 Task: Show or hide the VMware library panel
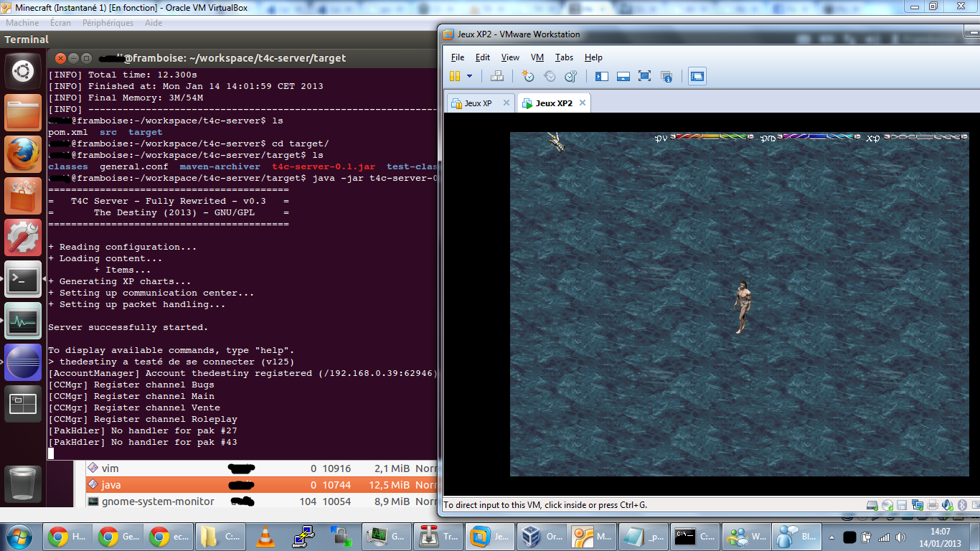point(602,76)
